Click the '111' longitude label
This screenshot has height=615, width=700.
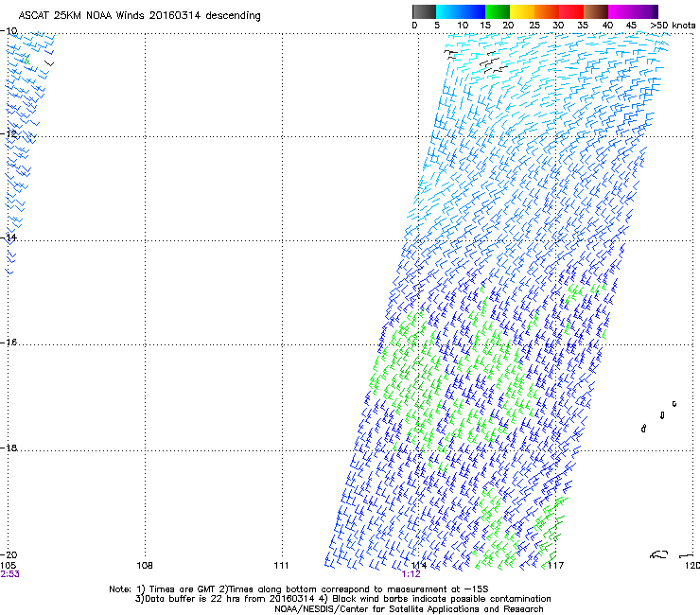pyautogui.click(x=282, y=566)
